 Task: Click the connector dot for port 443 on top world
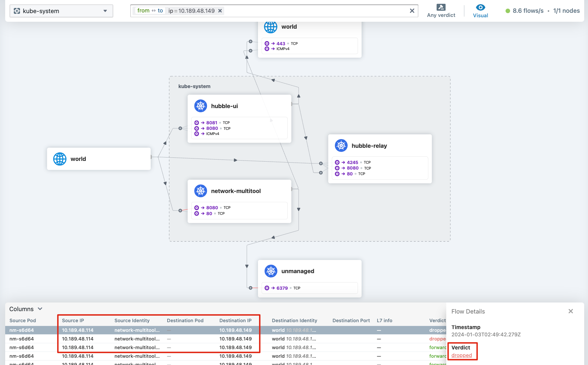(251, 41)
